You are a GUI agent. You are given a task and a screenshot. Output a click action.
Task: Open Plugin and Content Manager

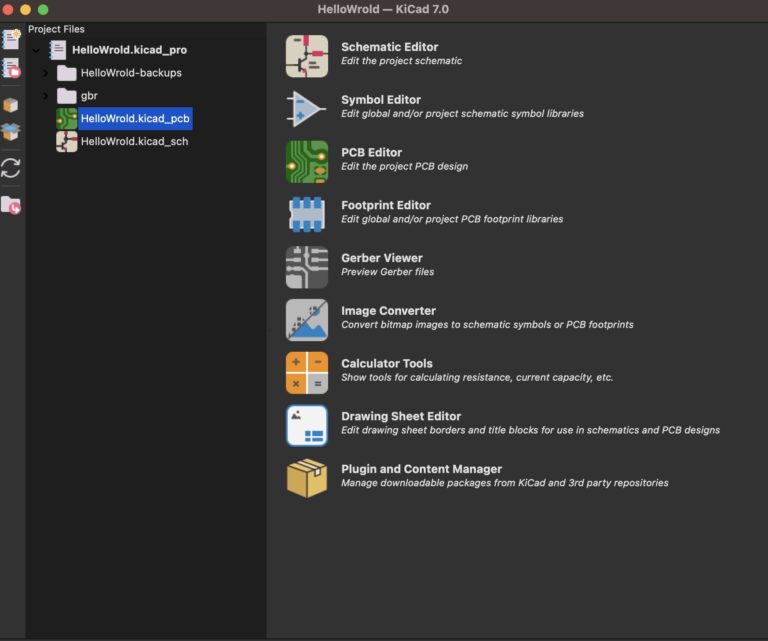307,478
